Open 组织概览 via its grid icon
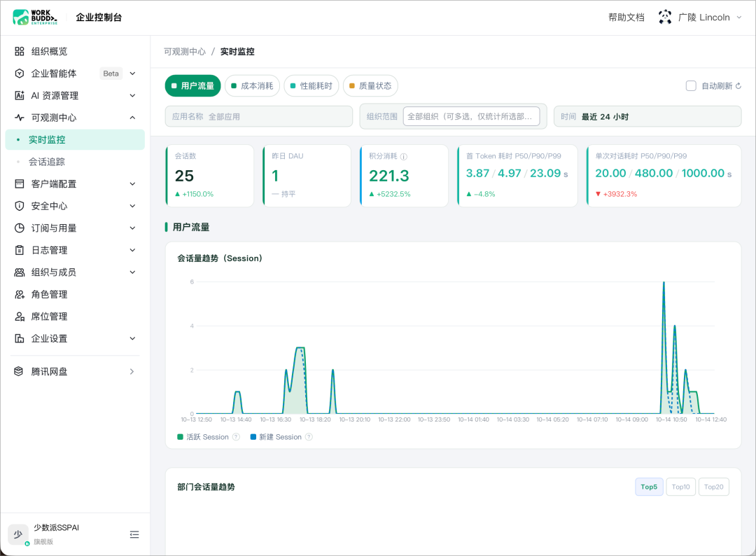Screen dimensions: 756x556 [x=20, y=51]
